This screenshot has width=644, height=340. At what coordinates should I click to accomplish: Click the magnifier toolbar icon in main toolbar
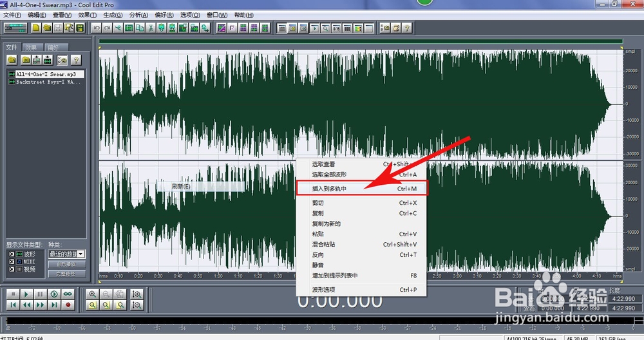(x=325, y=28)
